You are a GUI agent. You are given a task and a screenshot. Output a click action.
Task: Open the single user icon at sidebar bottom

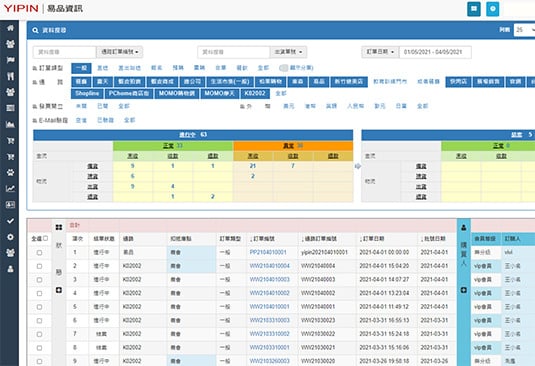point(10,269)
